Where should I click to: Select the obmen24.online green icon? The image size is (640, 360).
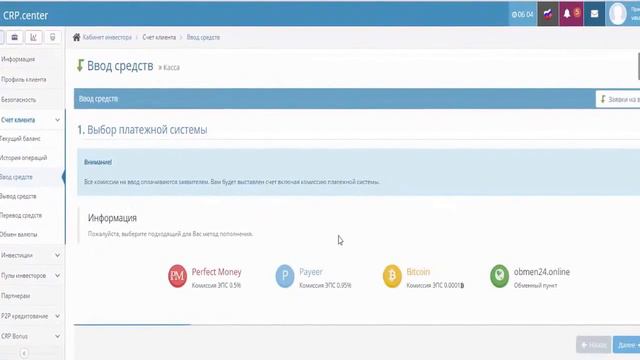tap(499, 276)
